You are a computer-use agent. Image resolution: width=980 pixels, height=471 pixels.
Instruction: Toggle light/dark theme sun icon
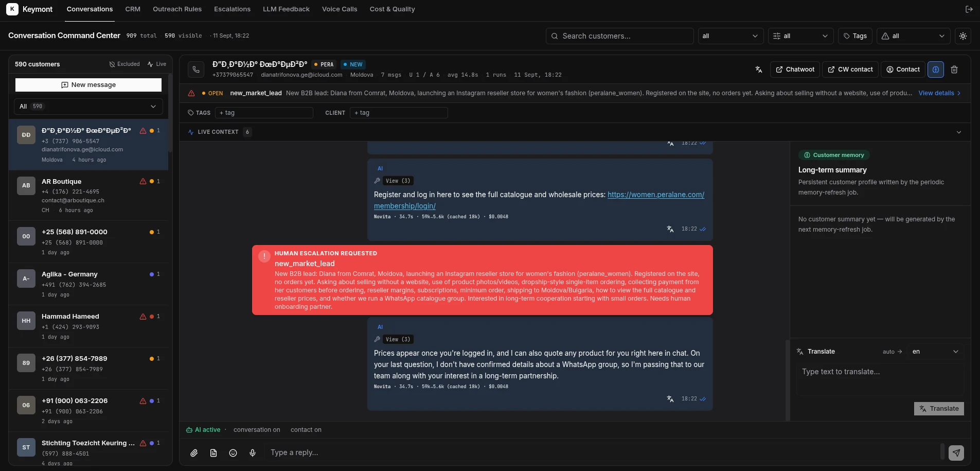tap(963, 36)
